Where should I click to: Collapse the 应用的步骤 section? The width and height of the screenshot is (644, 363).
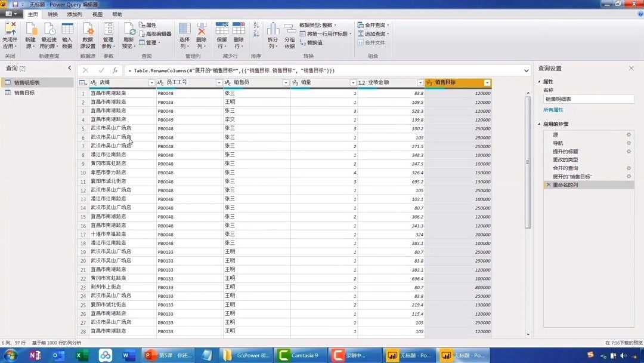(x=538, y=124)
